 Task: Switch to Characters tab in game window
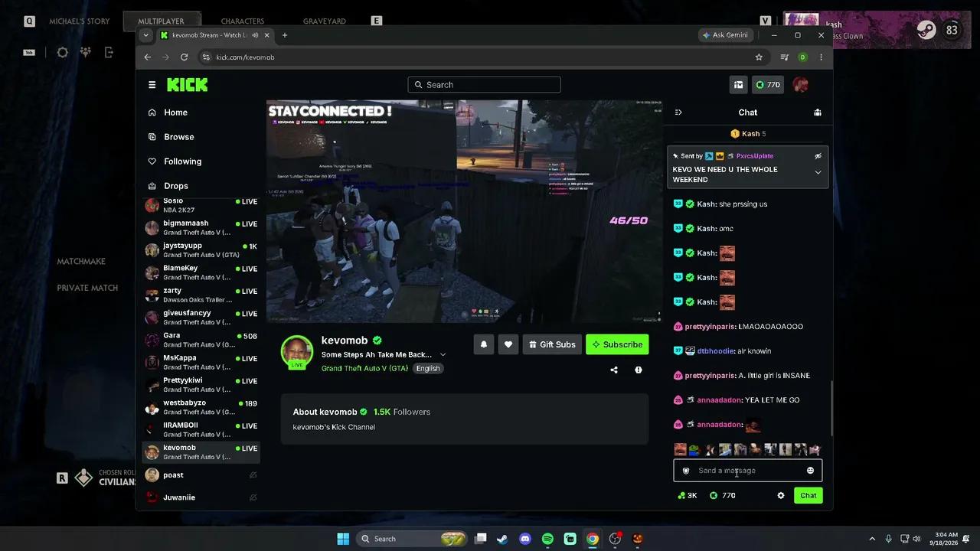243,21
